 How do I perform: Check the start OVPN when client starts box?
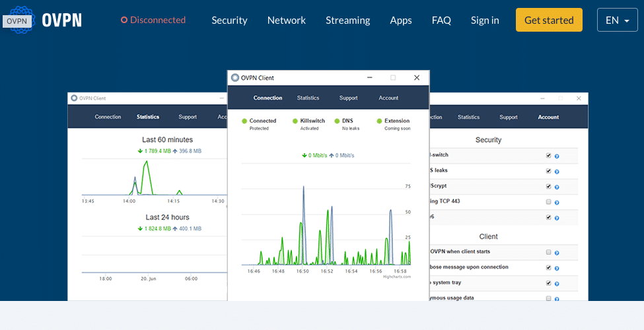pyautogui.click(x=548, y=252)
